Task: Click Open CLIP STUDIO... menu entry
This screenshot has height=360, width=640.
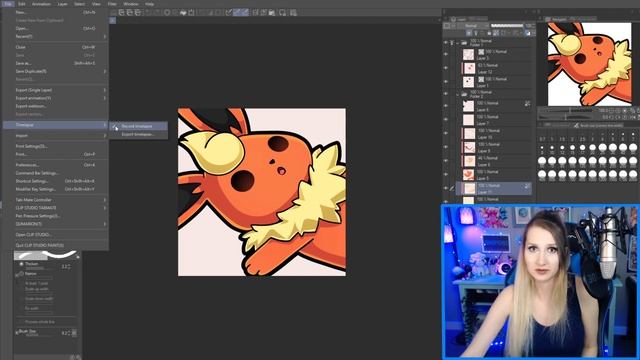Action: coord(56,235)
